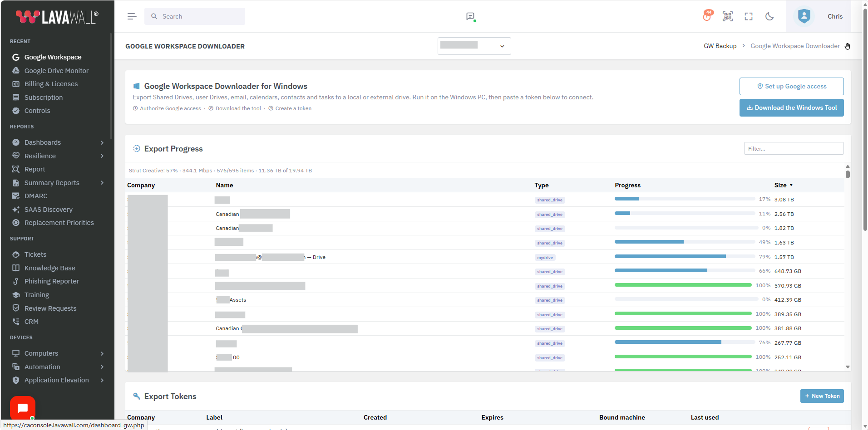Click the fullscreen expand icon
868x430 pixels.
click(x=749, y=16)
